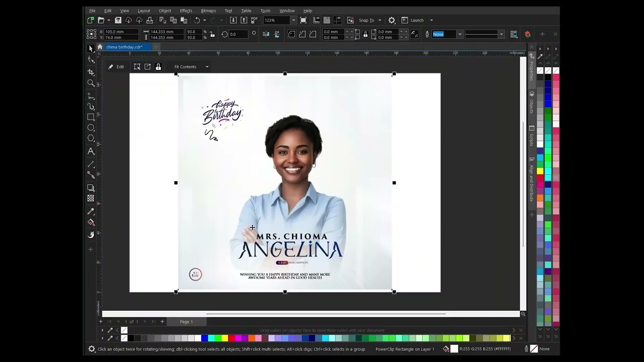Open the Options gear icon
This screenshot has height=362, width=644.
[x=391, y=20]
